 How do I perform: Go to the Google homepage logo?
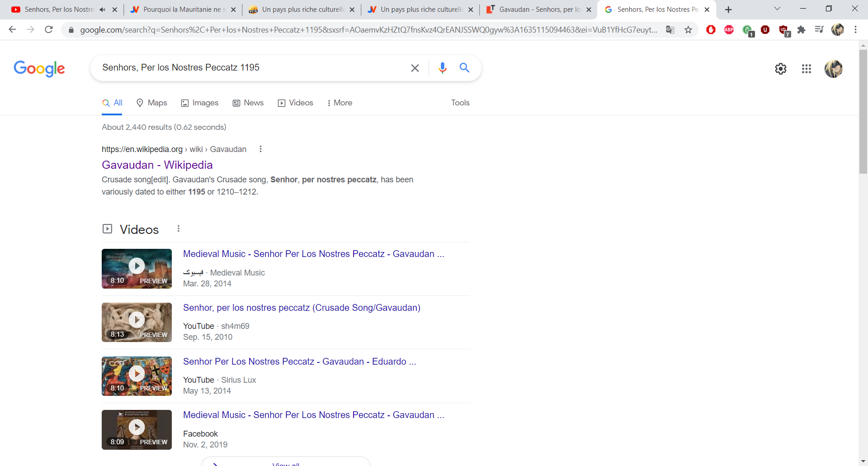39,69
